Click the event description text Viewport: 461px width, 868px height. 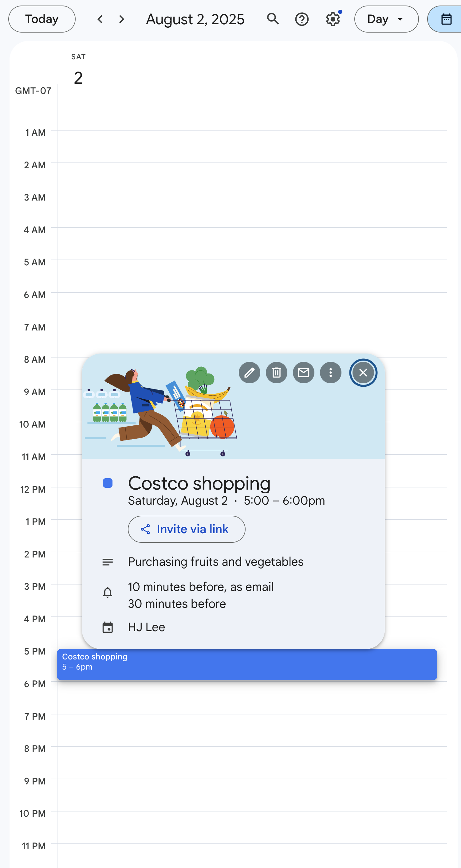point(215,562)
